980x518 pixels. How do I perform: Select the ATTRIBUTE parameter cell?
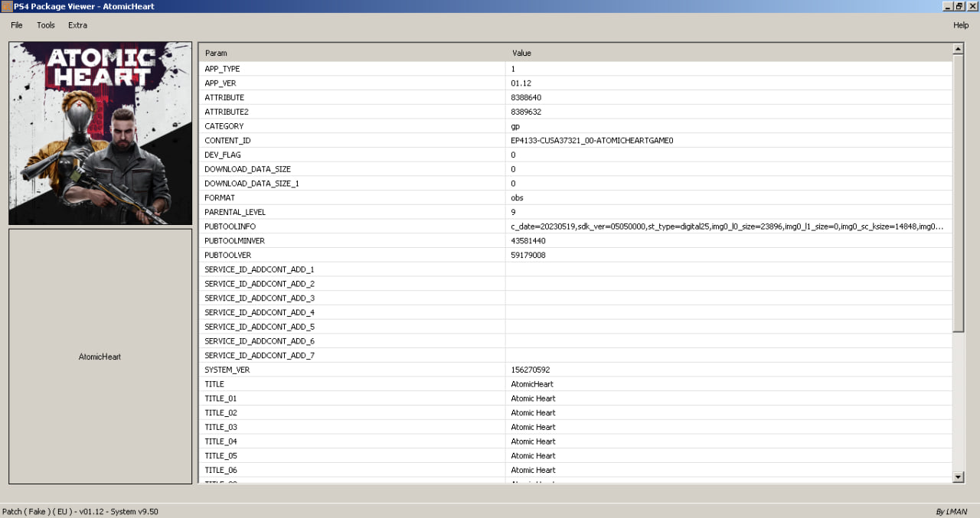click(352, 98)
